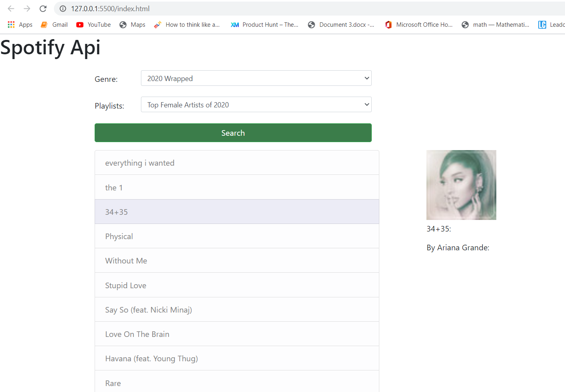Screen dimensions: 565x392
Task: Open the YouTube bookmark
Action: [93, 25]
